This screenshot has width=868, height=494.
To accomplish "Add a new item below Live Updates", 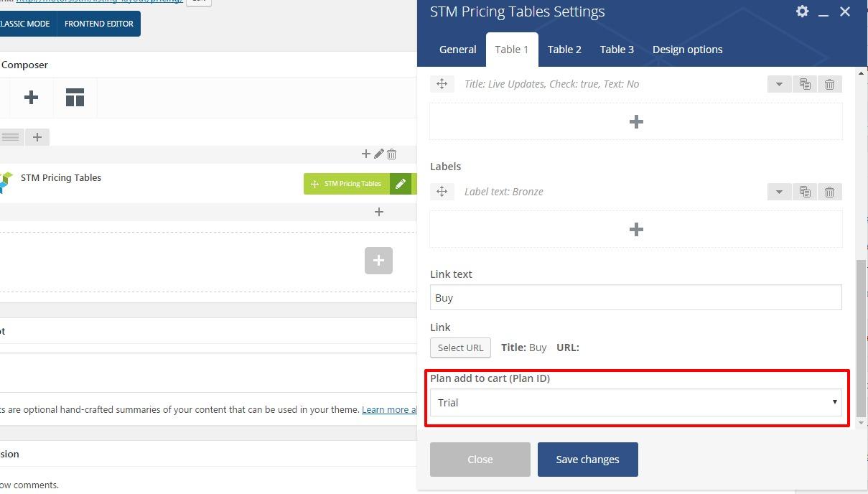I will (x=636, y=121).
